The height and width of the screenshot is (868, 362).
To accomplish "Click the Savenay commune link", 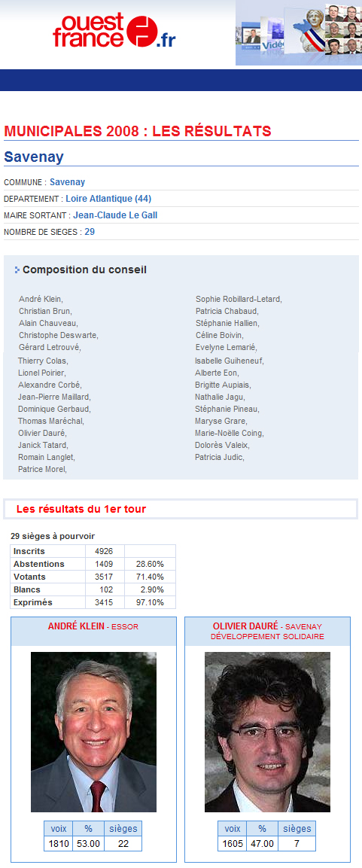I will [67, 182].
